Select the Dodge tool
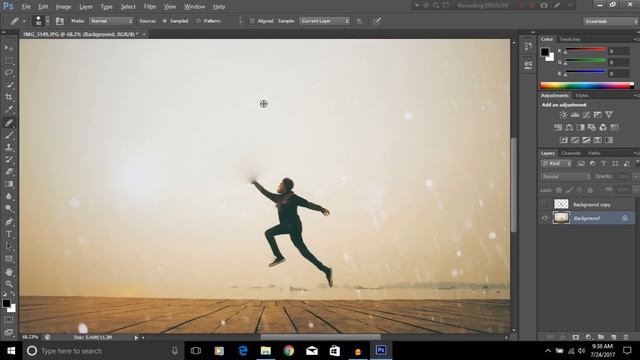 coord(9,209)
